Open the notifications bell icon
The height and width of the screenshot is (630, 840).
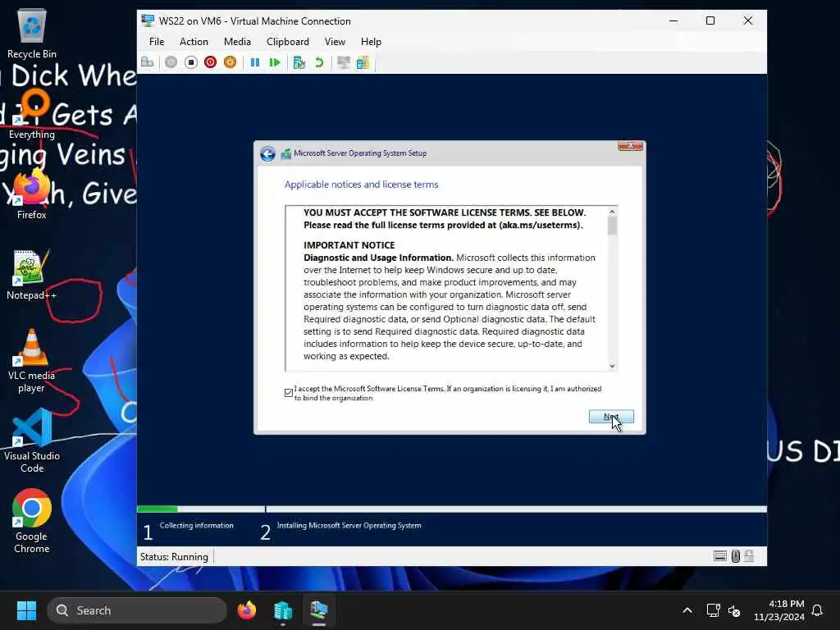(x=817, y=610)
